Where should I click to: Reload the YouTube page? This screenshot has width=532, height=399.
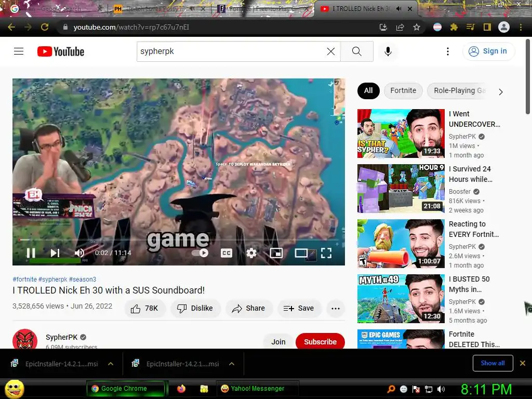pos(45,27)
